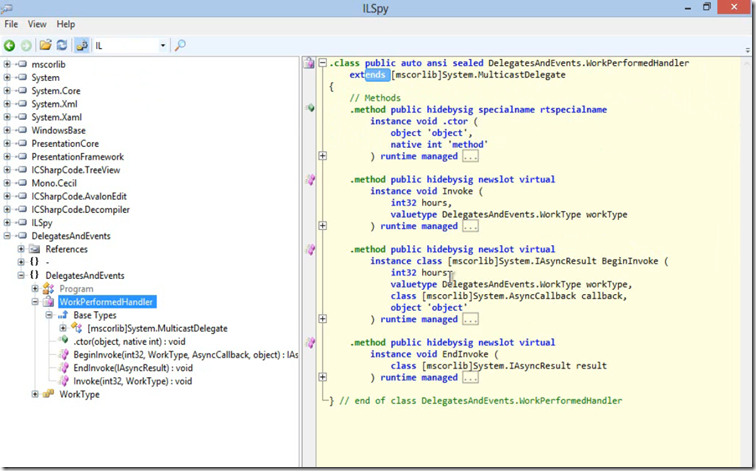The height and width of the screenshot is (471, 756).
Task: Select System.Xml assembly
Action: click(54, 104)
